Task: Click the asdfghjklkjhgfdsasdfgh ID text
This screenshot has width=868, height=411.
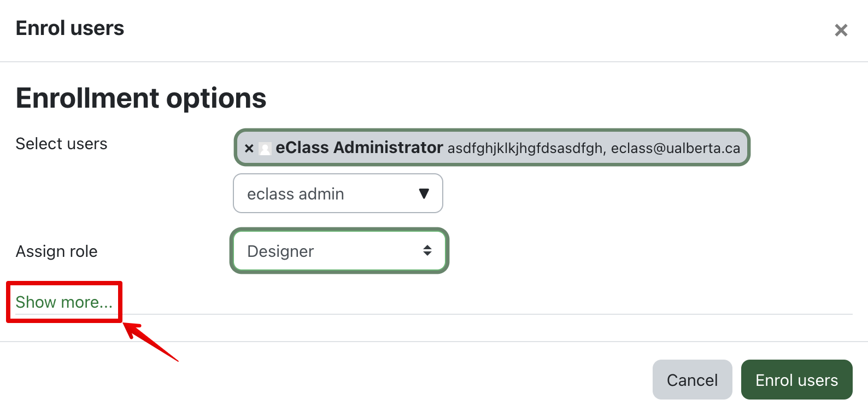Action: (x=525, y=149)
